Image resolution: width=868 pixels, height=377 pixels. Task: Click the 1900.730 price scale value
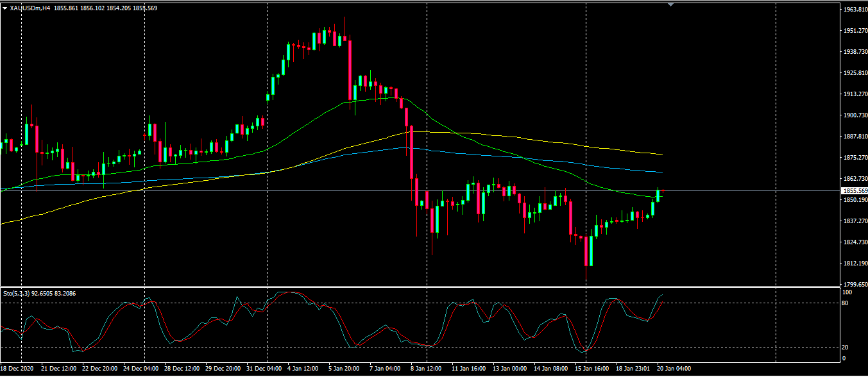click(x=854, y=115)
